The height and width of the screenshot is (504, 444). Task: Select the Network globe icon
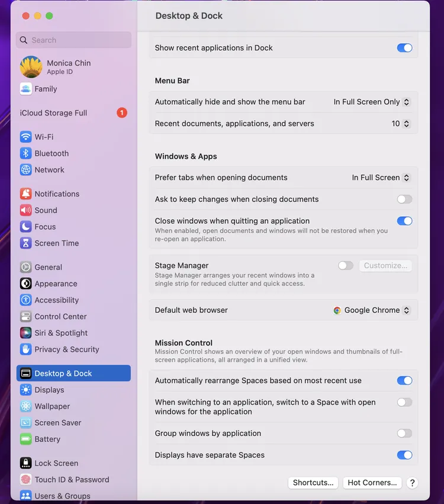25,170
